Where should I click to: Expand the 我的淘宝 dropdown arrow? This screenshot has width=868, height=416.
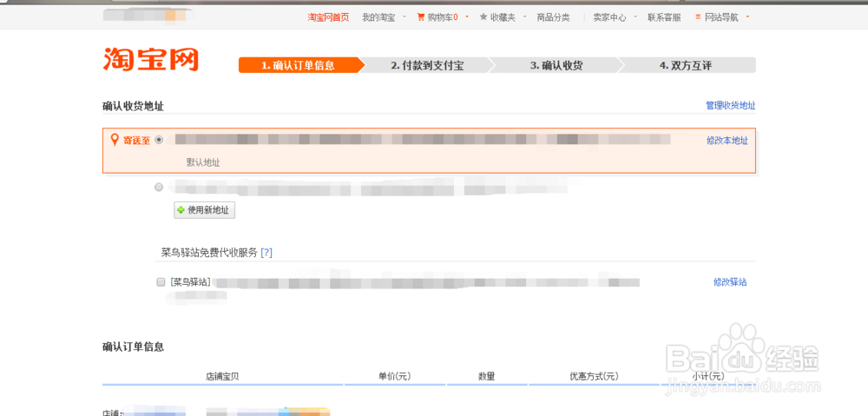(x=404, y=17)
